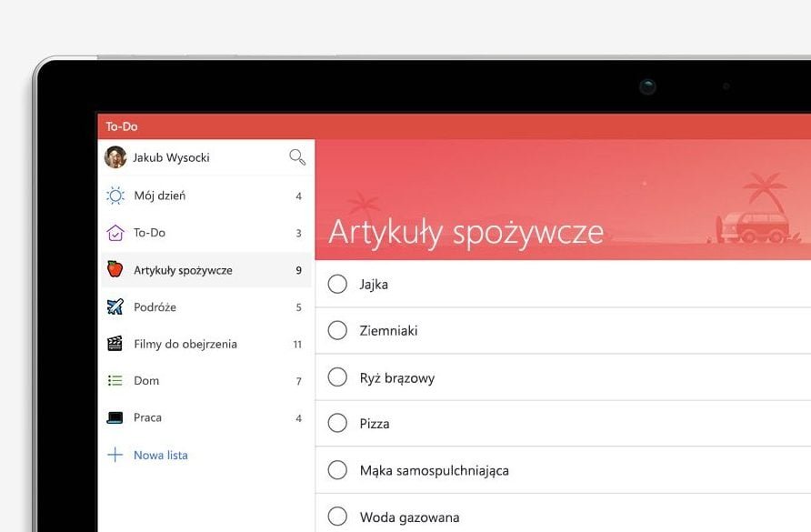This screenshot has width=811, height=532.
Task: Click the laptop icon for Praca
Action: click(115, 417)
